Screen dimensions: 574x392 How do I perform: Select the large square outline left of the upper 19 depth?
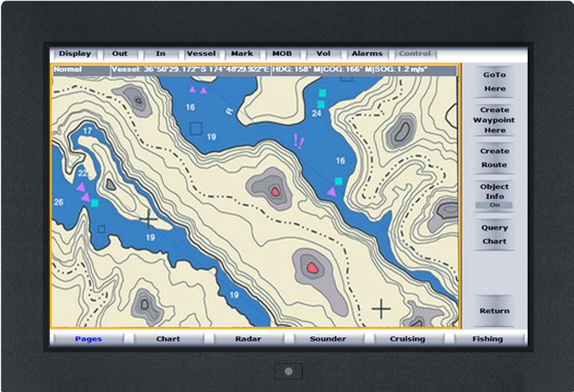point(196,129)
